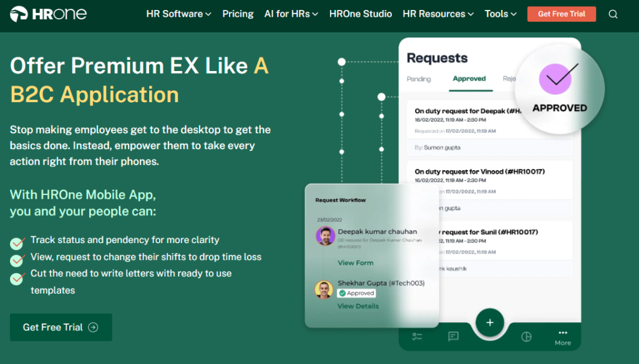Click the orange Get Free Trial header button
This screenshot has width=639, height=364.
[562, 14]
